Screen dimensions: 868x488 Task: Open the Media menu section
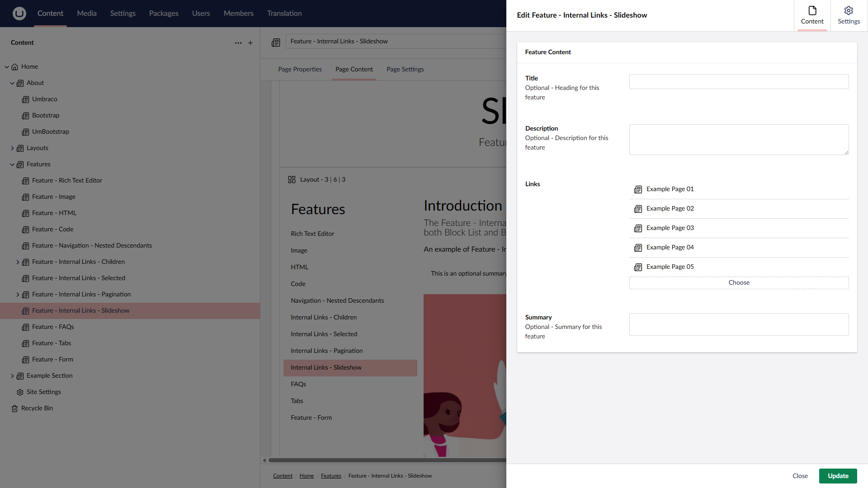point(87,14)
